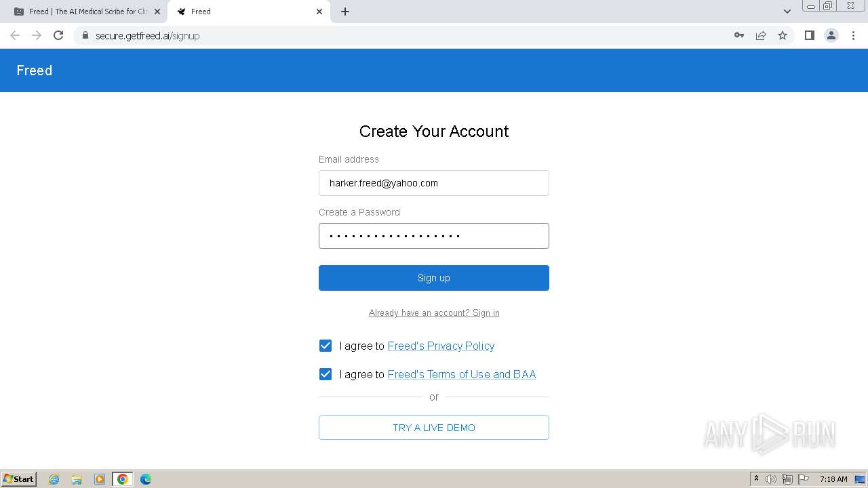Screen dimensions: 868x488
Task: Launch Internet Explorer from taskbar
Action: (x=54, y=479)
